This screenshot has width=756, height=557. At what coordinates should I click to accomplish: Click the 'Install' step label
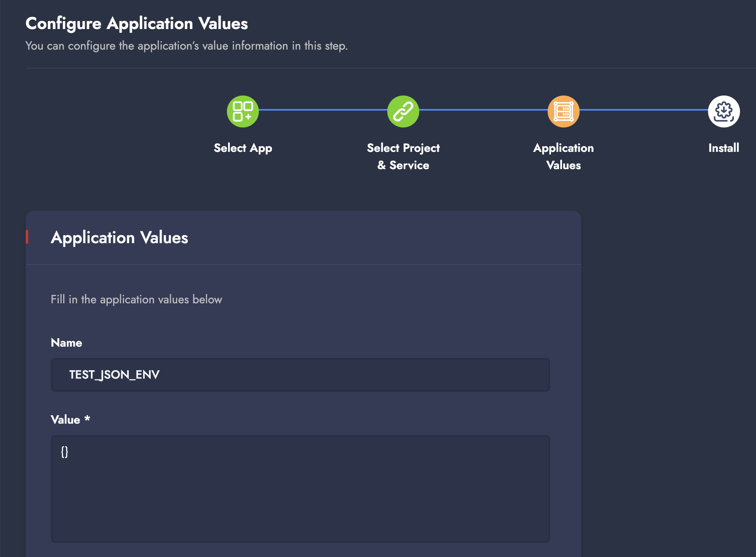click(x=724, y=148)
